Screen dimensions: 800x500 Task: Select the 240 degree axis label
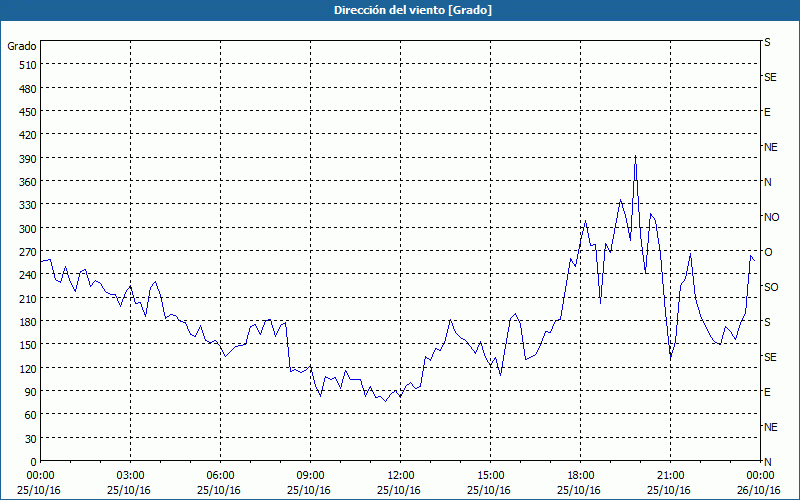pos(28,275)
